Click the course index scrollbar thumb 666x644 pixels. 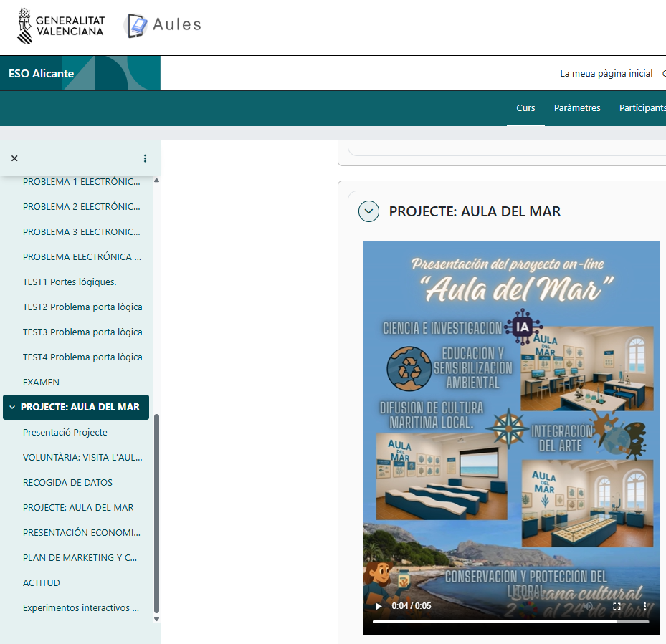tap(156, 514)
